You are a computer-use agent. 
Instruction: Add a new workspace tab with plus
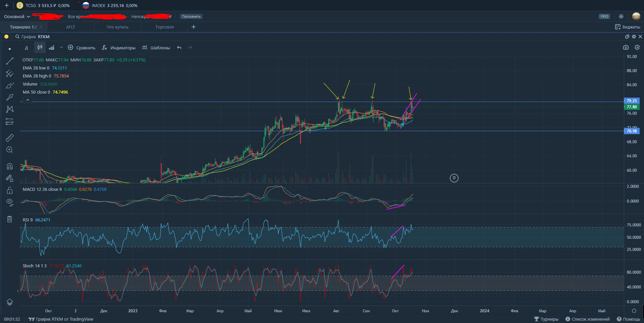[194, 27]
